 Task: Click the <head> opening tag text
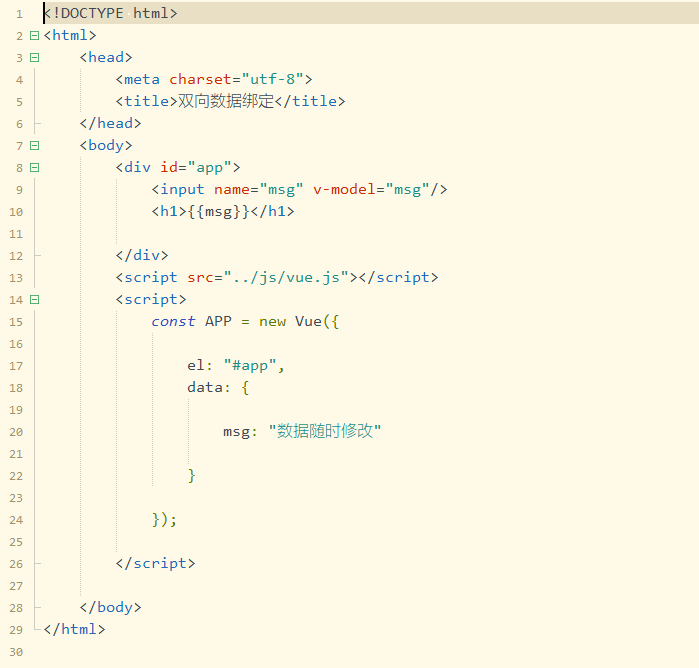106,57
